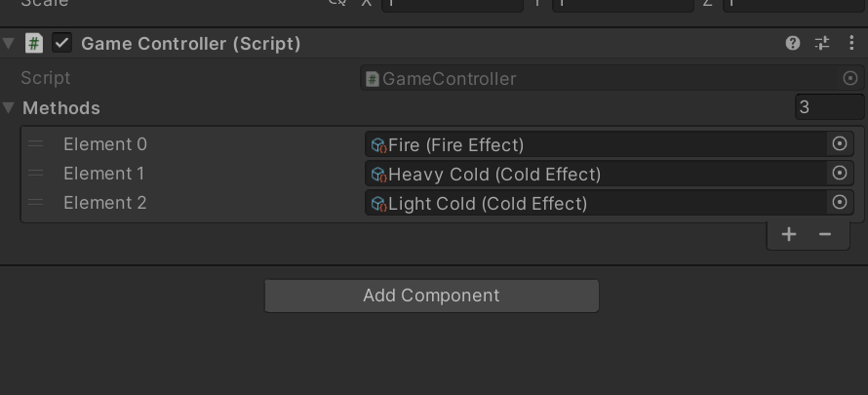This screenshot has width=868, height=395.
Task: Open the Game Controller help reference icon
Action: [x=793, y=43]
